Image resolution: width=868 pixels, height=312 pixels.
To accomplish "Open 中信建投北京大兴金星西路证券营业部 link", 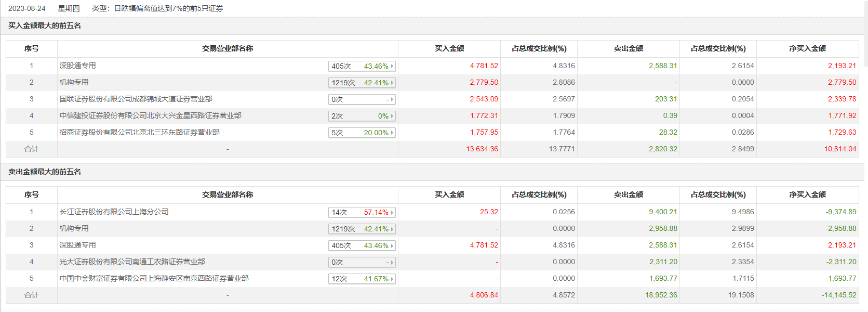I will (150, 115).
